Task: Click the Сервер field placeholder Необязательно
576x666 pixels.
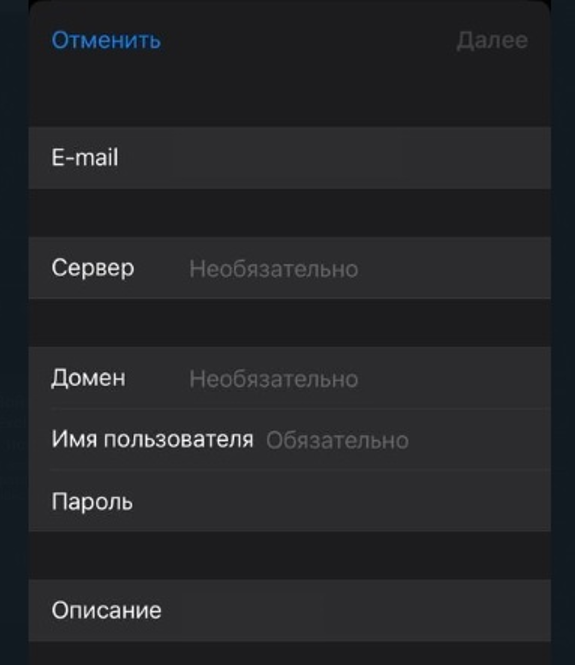Action: click(274, 269)
